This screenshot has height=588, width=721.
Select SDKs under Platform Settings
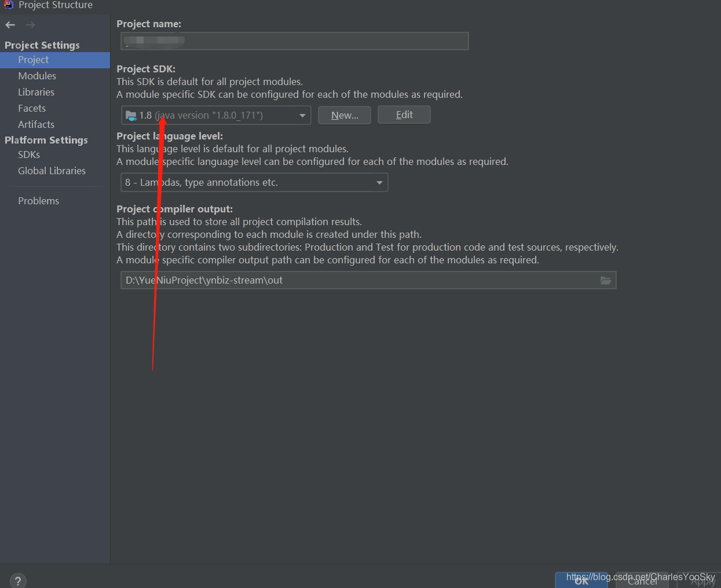pos(29,155)
